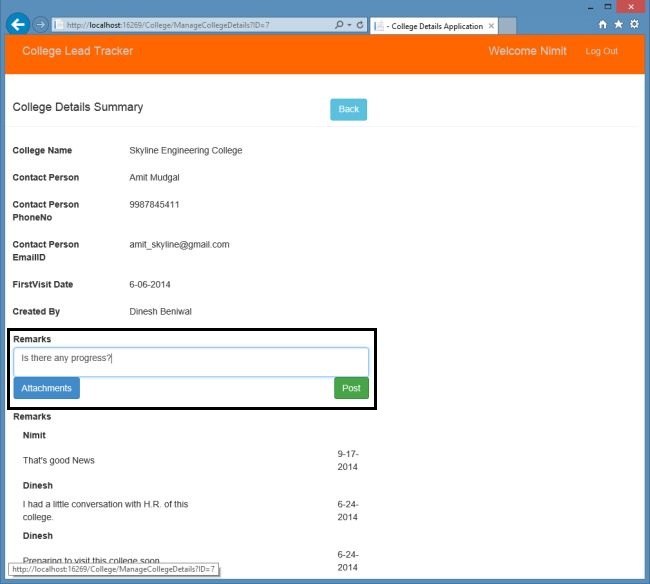Focus the Remarks text box
Viewport: 650px width, 584px height.
click(191, 362)
